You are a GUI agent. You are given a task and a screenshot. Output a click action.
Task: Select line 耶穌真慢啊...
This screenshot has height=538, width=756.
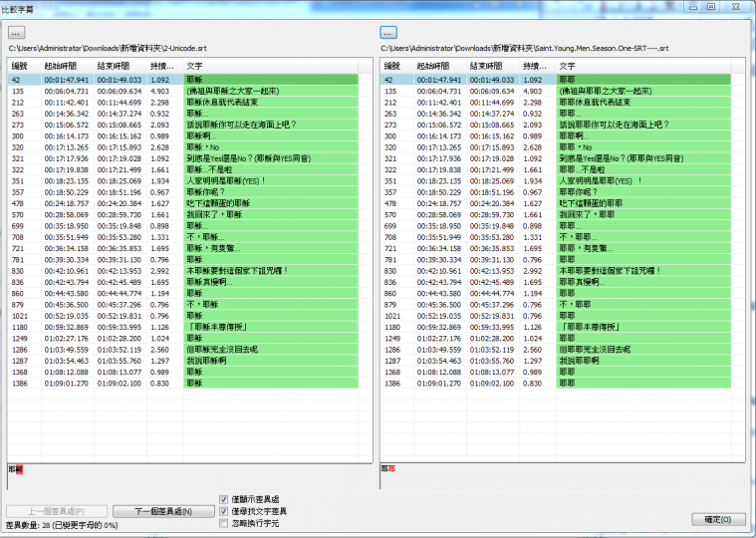182,282
